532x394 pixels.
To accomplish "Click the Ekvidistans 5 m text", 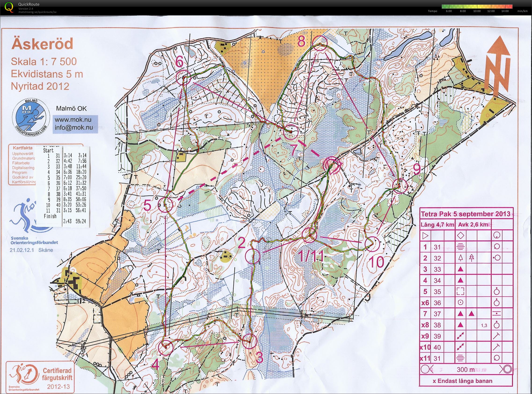I will tap(47, 74).
